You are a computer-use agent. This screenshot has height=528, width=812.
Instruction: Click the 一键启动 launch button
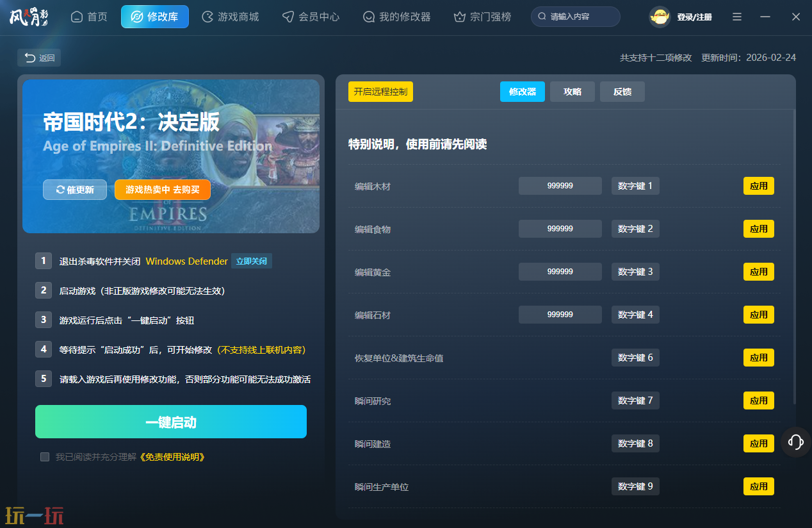click(171, 422)
